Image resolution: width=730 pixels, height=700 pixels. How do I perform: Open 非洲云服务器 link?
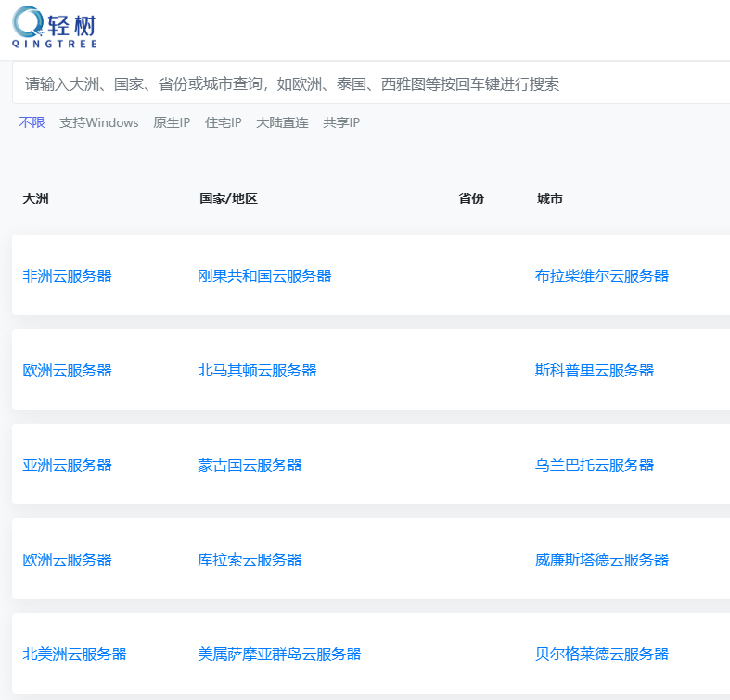67,275
